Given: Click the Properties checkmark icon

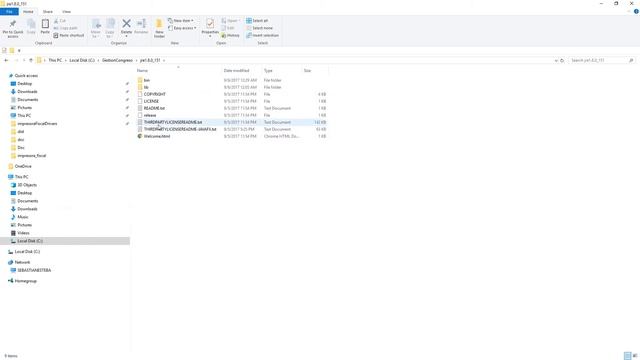Looking at the screenshot, I should [210, 24].
